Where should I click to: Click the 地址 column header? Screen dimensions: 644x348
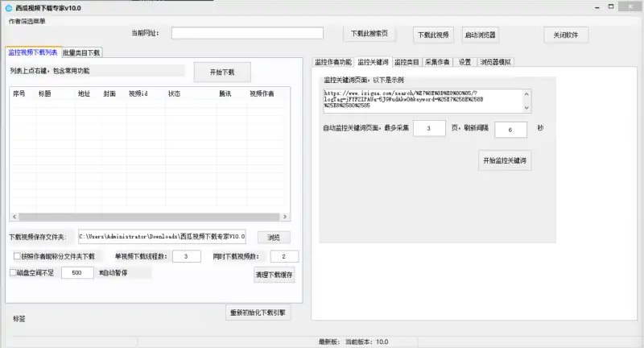(88, 93)
